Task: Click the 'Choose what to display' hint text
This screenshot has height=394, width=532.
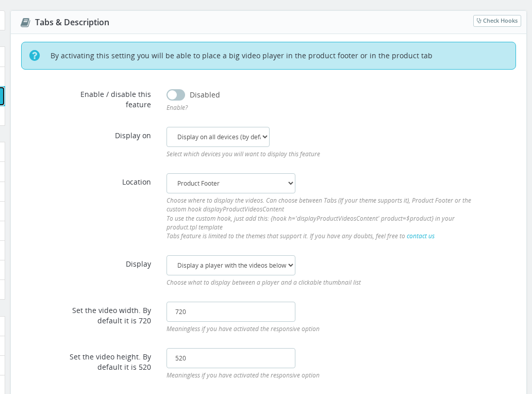Action: click(263, 283)
